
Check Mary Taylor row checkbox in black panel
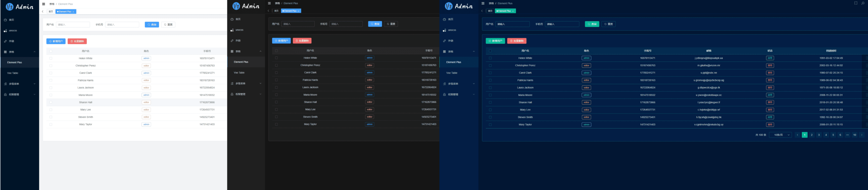tap(276, 124)
